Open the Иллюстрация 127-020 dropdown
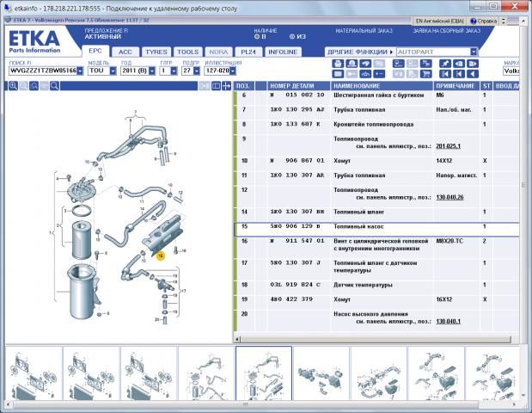 click(x=233, y=71)
